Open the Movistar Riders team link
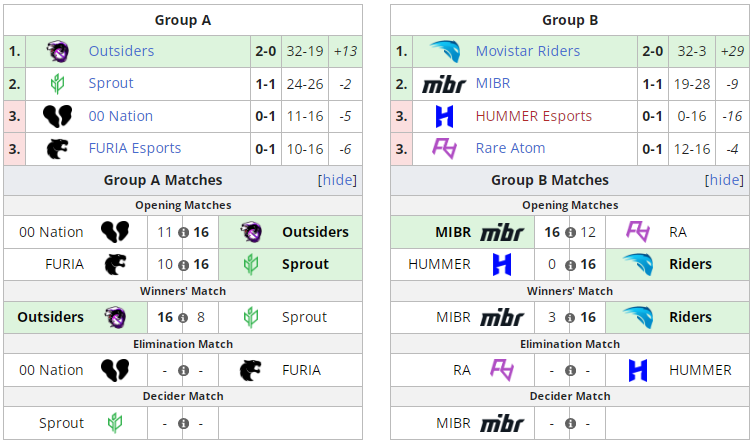Image resolution: width=753 pixels, height=443 pixels. (527, 51)
